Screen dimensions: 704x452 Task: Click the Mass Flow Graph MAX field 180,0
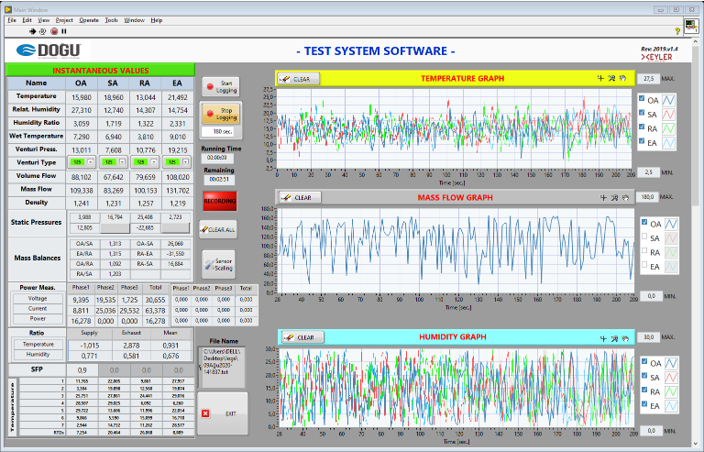[648, 197]
